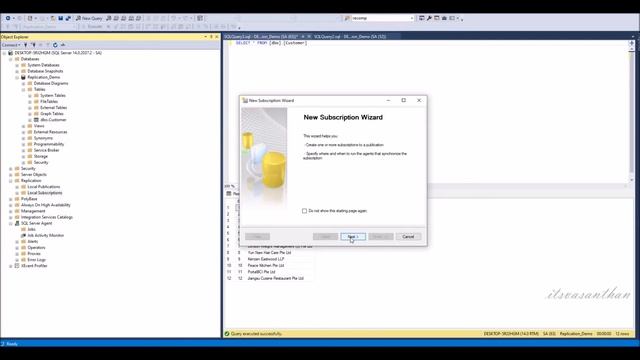Click the dbo.Customer table icon
Image resolution: width=640 pixels, height=360 pixels.
point(36,120)
